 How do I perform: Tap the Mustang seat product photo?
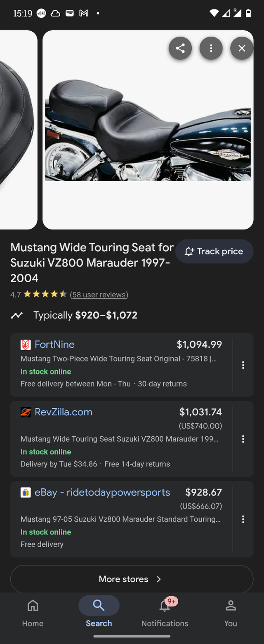coord(148,130)
